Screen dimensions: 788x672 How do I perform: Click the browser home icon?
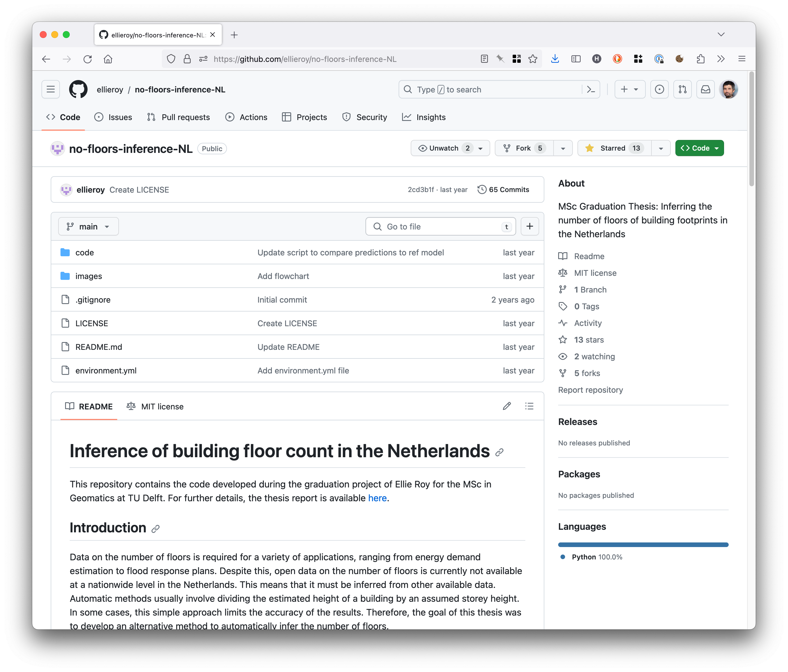click(108, 59)
